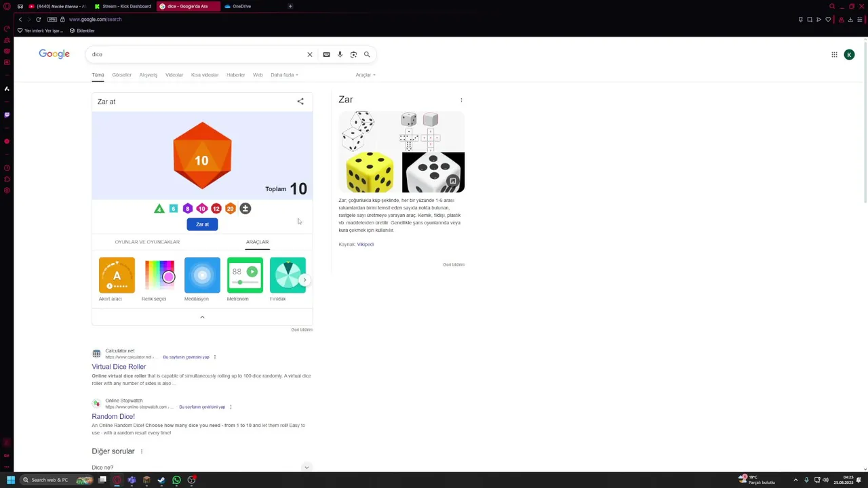The height and width of the screenshot is (488, 868).
Task: Open the Google apps grid
Action: 834,55
